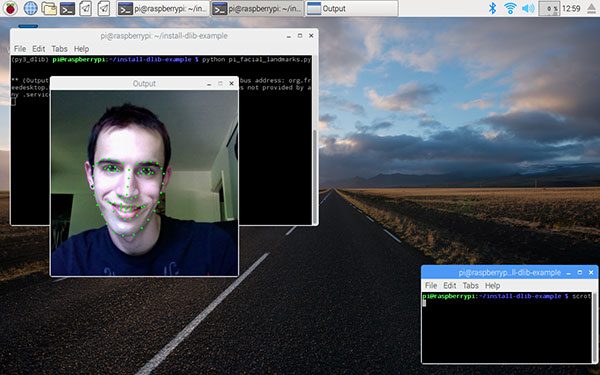
Task: Open the Tabs menu in the small terminal
Action: (x=470, y=285)
